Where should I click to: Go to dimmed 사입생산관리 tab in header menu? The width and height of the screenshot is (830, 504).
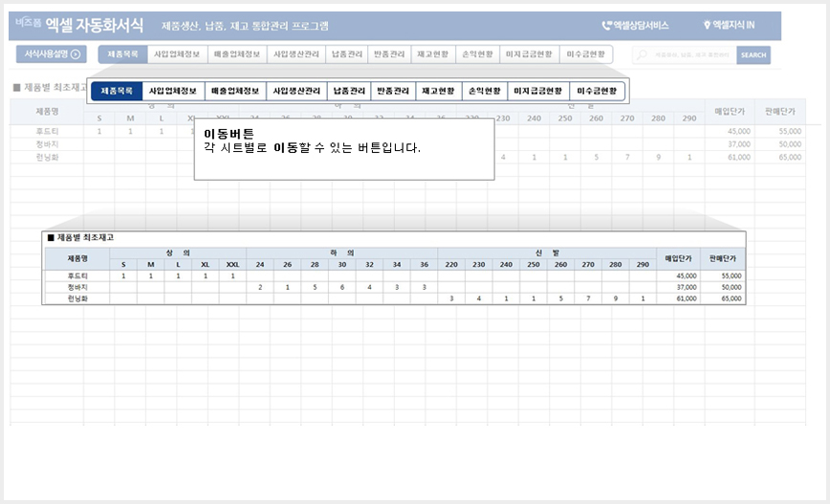click(296, 54)
